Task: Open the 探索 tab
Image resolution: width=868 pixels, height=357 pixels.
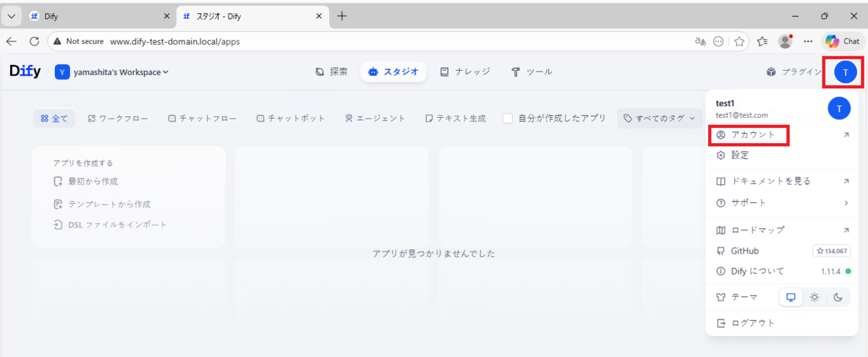Action: [x=331, y=72]
